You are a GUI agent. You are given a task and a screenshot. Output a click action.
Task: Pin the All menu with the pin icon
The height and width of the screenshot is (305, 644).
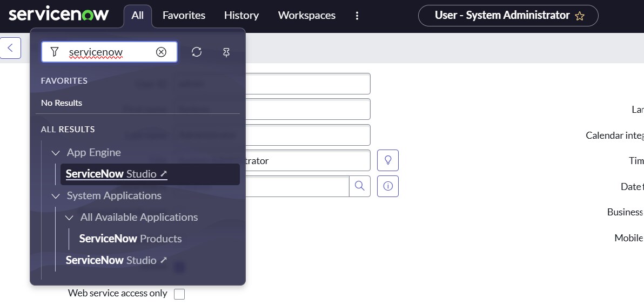pyautogui.click(x=226, y=52)
